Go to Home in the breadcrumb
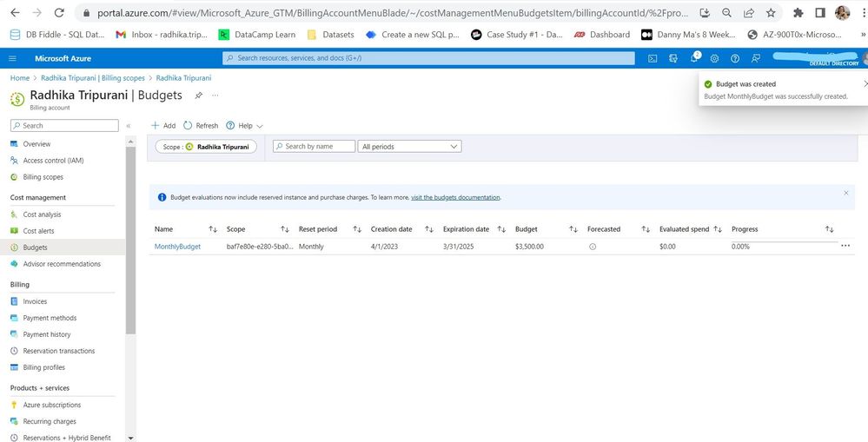Screen dimensions: 868x442 (x=20, y=78)
